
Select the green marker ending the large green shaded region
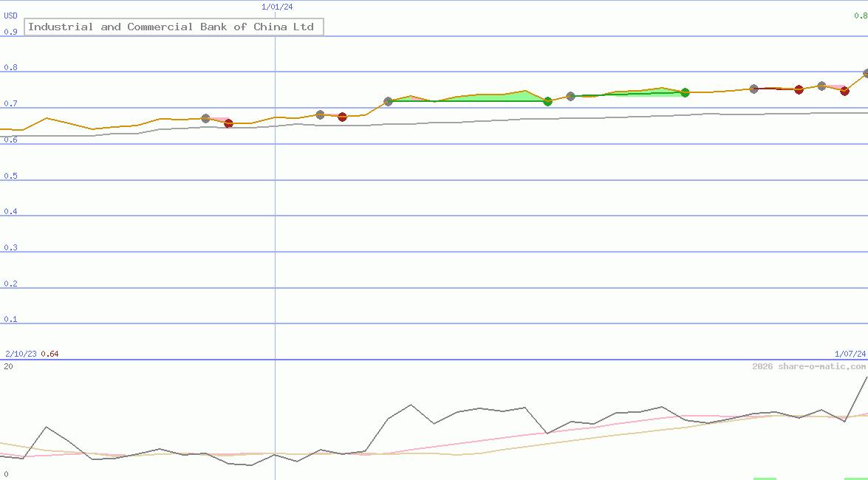click(x=547, y=101)
